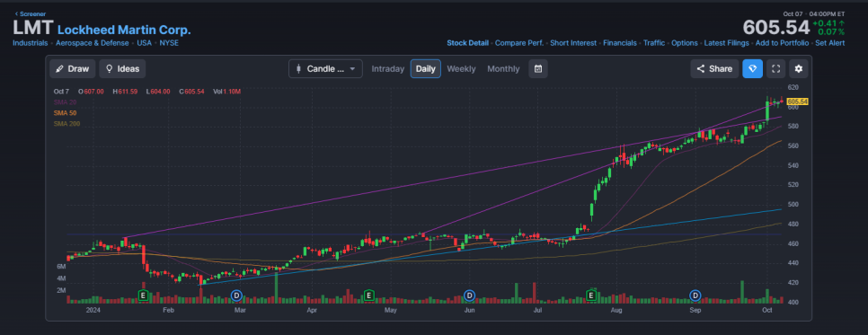The height and width of the screenshot is (335, 868).
Task: Open the Stock Detail link
Action: tap(468, 42)
